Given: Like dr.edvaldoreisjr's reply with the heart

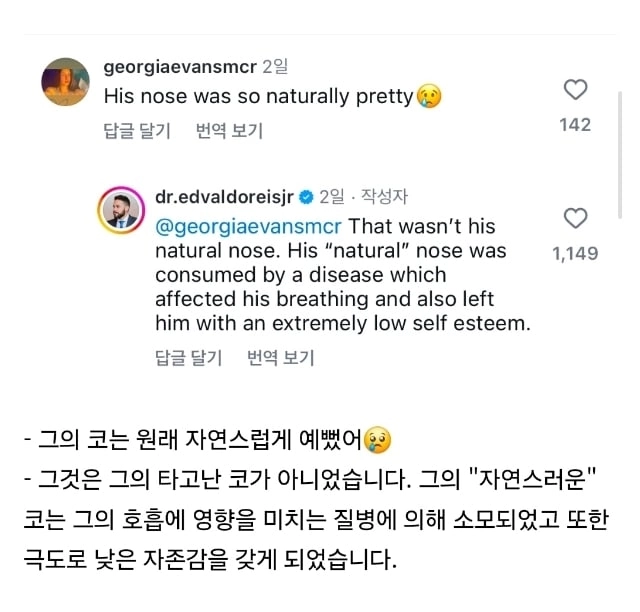Looking at the screenshot, I should (x=576, y=219).
